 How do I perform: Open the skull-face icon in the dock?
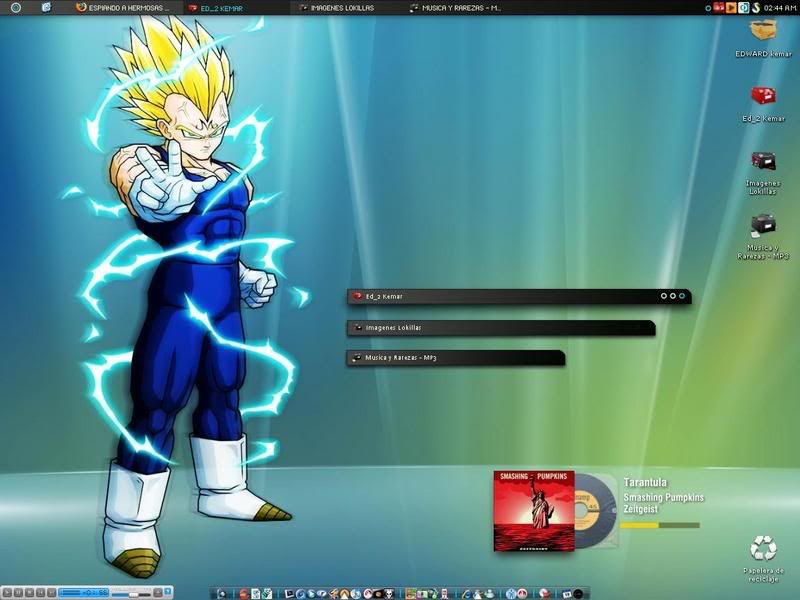click(389, 594)
